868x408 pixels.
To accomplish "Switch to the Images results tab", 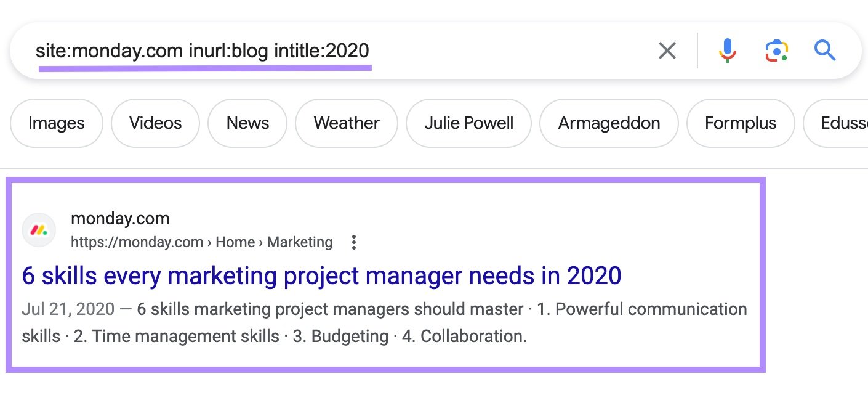I will (56, 123).
